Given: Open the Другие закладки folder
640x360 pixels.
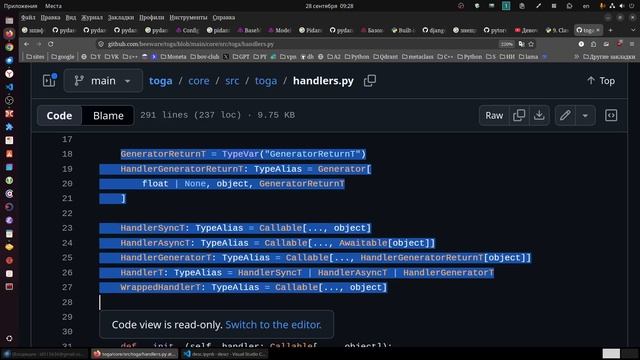Looking at the screenshot, I should (x=609, y=57).
